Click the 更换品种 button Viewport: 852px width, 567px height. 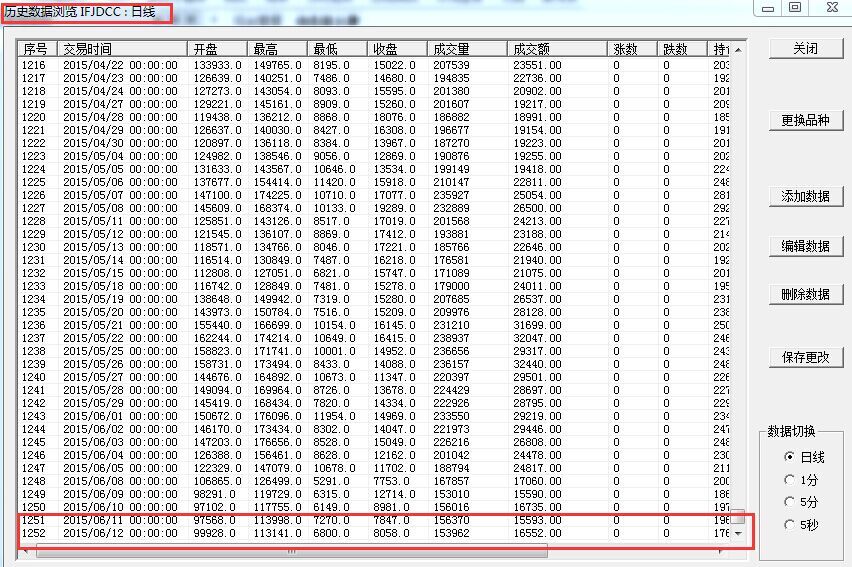[805, 120]
